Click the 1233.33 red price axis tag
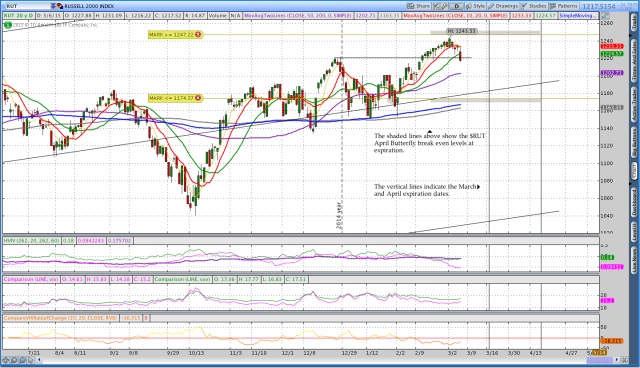The image size is (640, 368). [x=612, y=47]
